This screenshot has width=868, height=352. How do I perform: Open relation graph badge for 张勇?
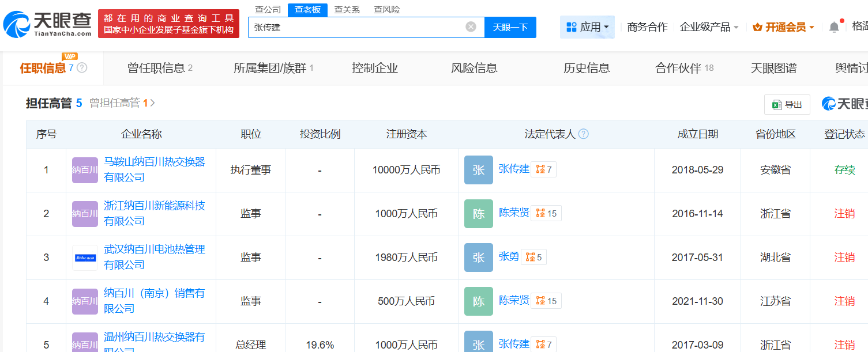click(533, 257)
